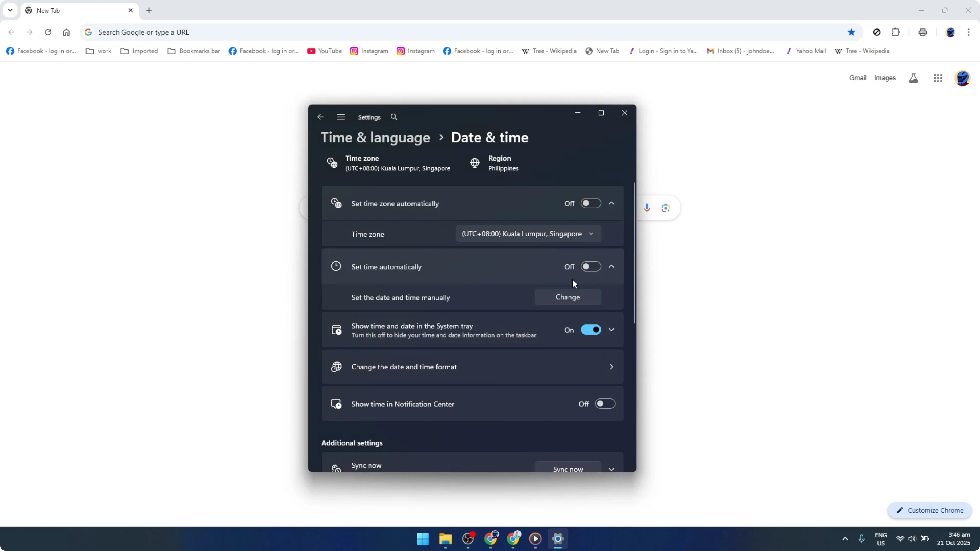The width and height of the screenshot is (980, 551).
Task: Open the Settings hamburger navigation menu
Action: pos(341,117)
